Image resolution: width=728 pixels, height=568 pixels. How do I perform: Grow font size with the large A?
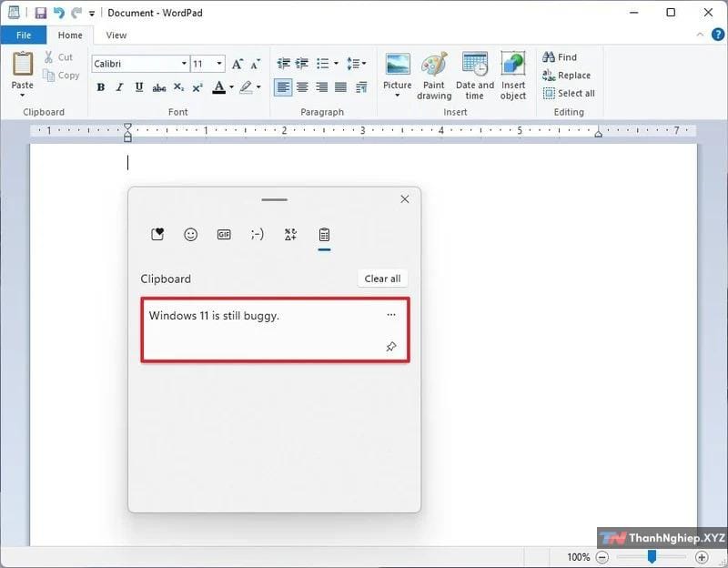tap(238, 64)
